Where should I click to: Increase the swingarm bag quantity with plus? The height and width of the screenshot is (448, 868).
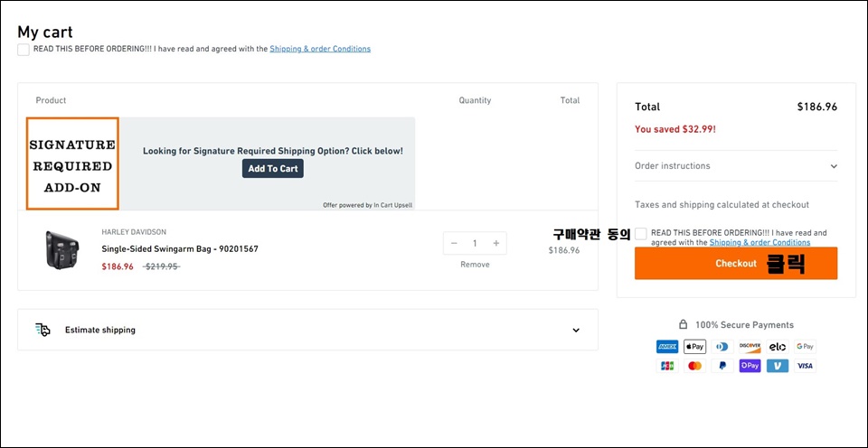coord(496,243)
